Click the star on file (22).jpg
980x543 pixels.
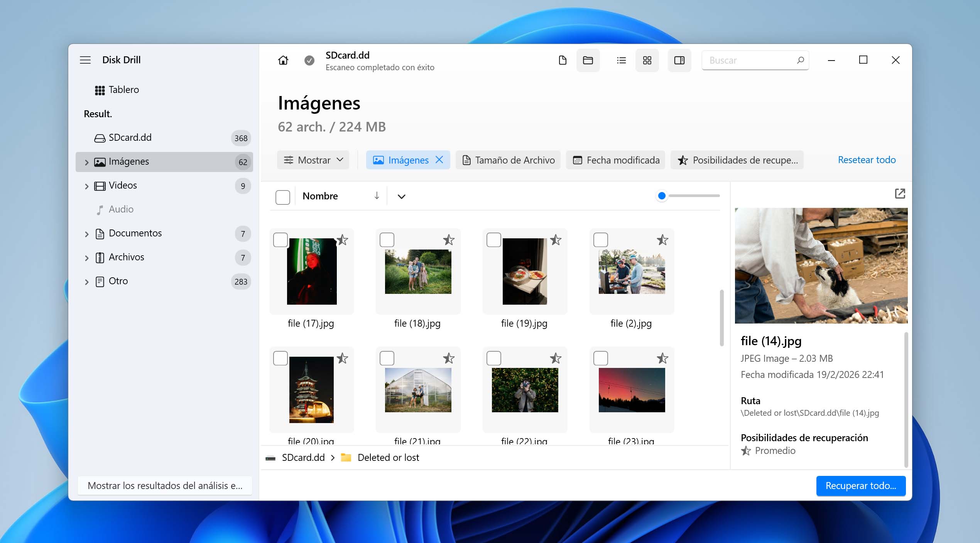tap(556, 358)
